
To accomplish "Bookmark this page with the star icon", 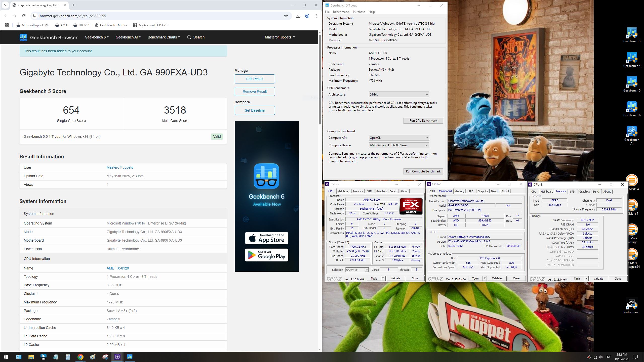I will tap(286, 16).
